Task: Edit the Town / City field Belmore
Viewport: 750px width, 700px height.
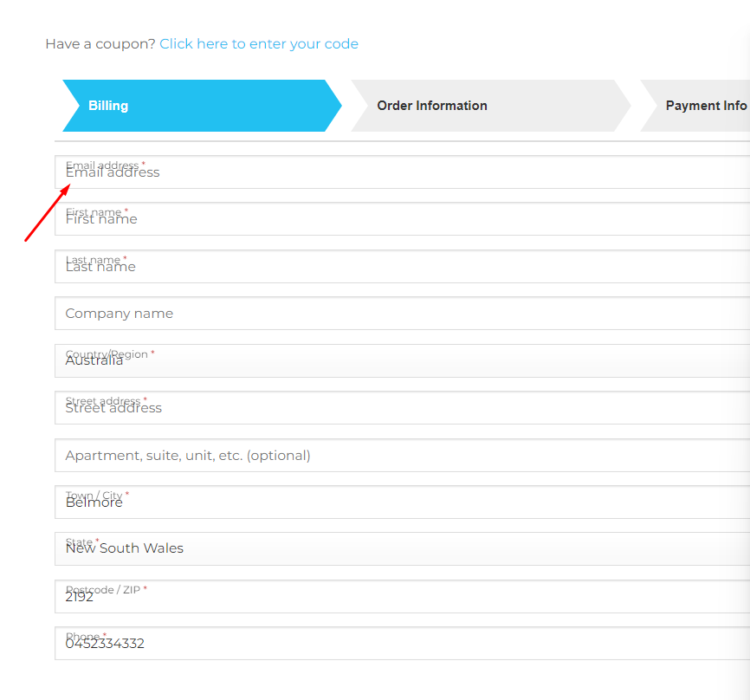Action: 402,502
